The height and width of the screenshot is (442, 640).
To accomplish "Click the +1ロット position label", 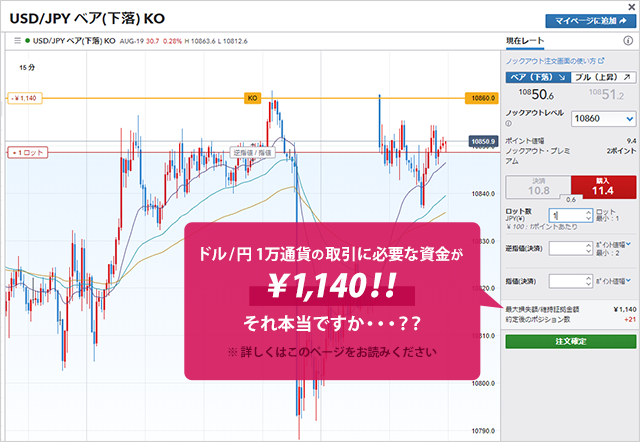I will (27, 152).
